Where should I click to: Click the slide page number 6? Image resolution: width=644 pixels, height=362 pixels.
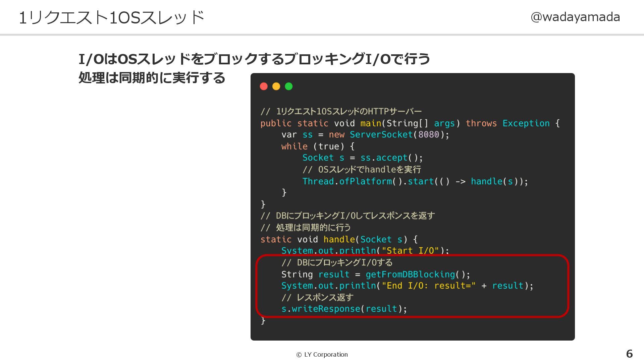pyautogui.click(x=629, y=354)
